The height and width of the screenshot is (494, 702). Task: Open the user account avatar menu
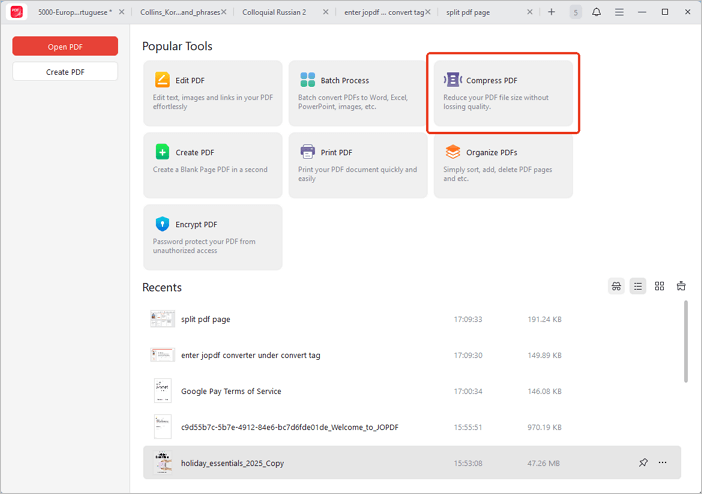click(x=576, y=12)
